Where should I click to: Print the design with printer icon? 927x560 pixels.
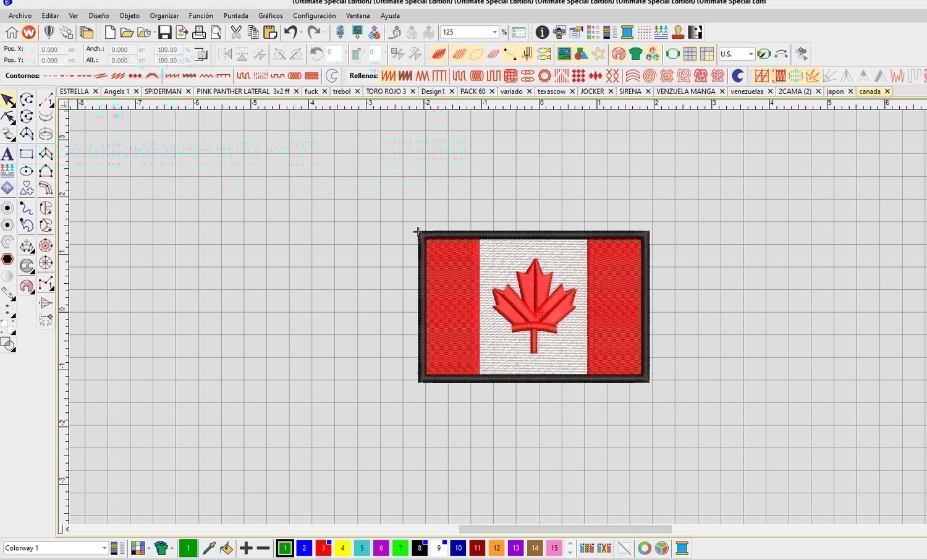[x=199, y=32]
